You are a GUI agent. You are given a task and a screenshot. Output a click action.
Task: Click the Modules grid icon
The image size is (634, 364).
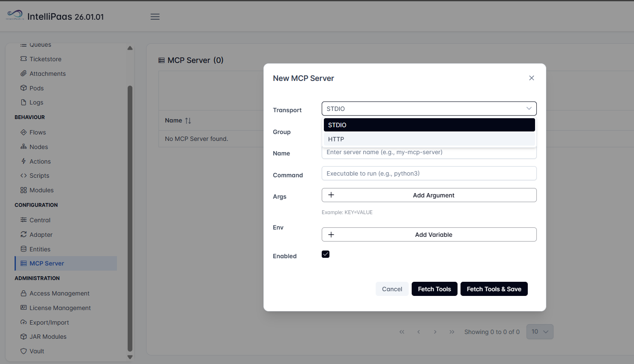coord(24,190)
